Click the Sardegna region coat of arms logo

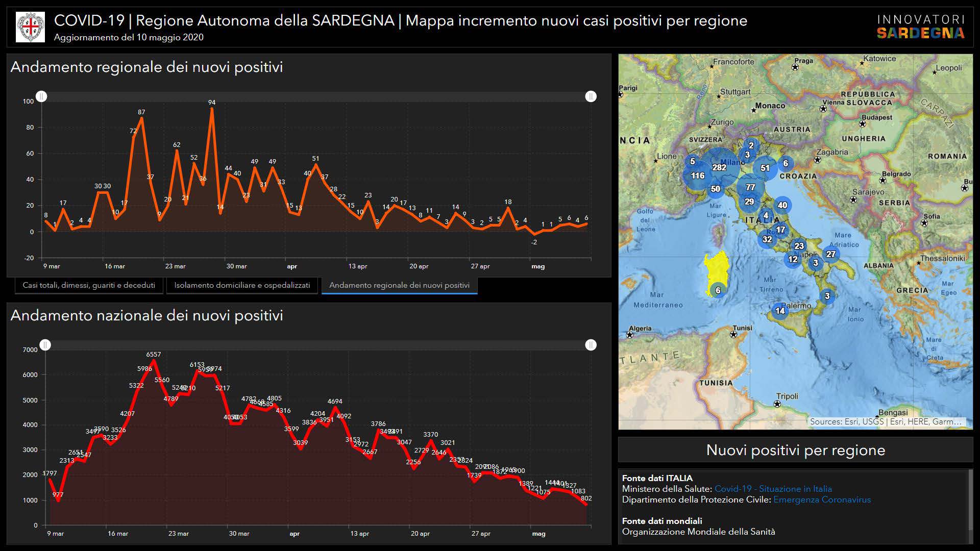(x=30, y=27)
